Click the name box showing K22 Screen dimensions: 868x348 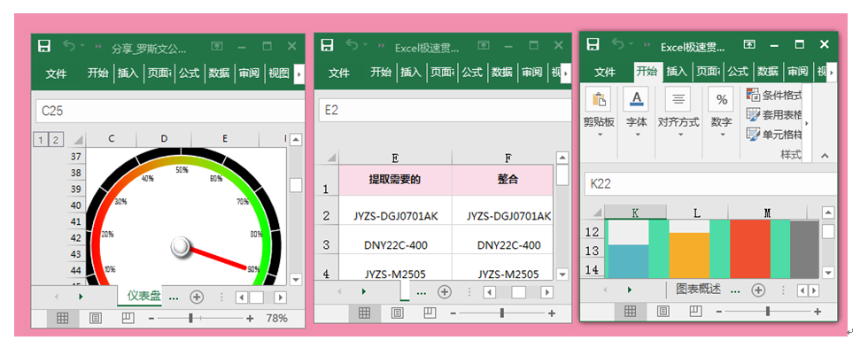pyautogui.click(x=710, y=183)
